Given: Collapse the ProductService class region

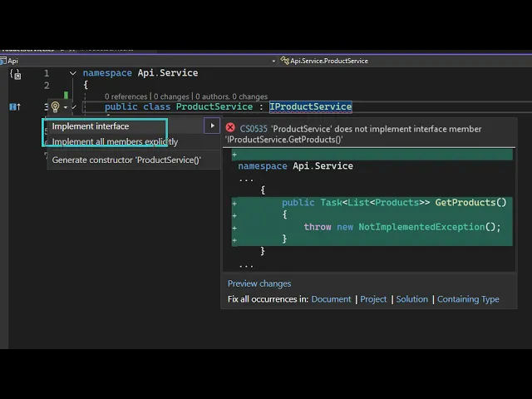Looking at the screenshot, I should click(74, 107).
